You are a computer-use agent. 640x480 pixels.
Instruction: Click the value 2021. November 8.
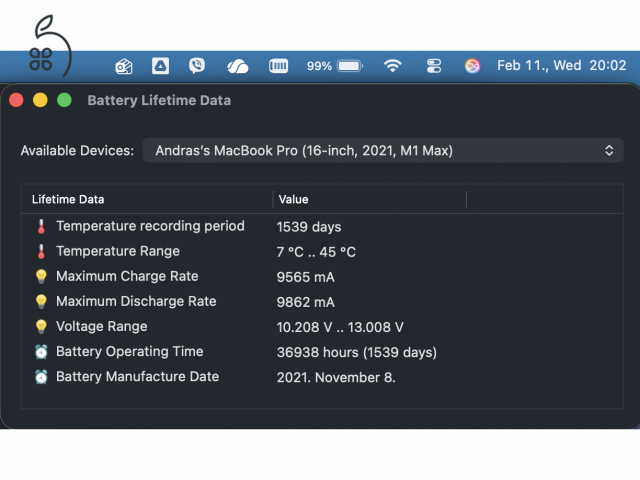pyautogui.click(x=336, y=378)
